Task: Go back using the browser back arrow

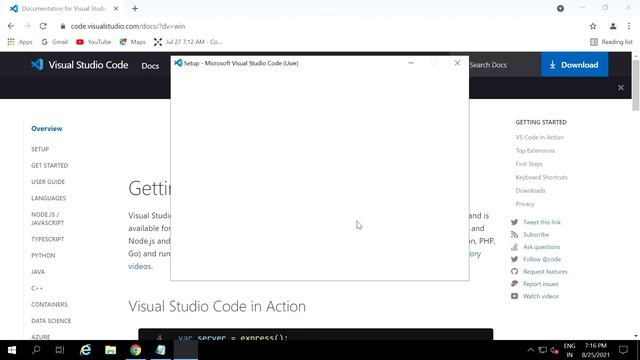Action: coord(11,26)
